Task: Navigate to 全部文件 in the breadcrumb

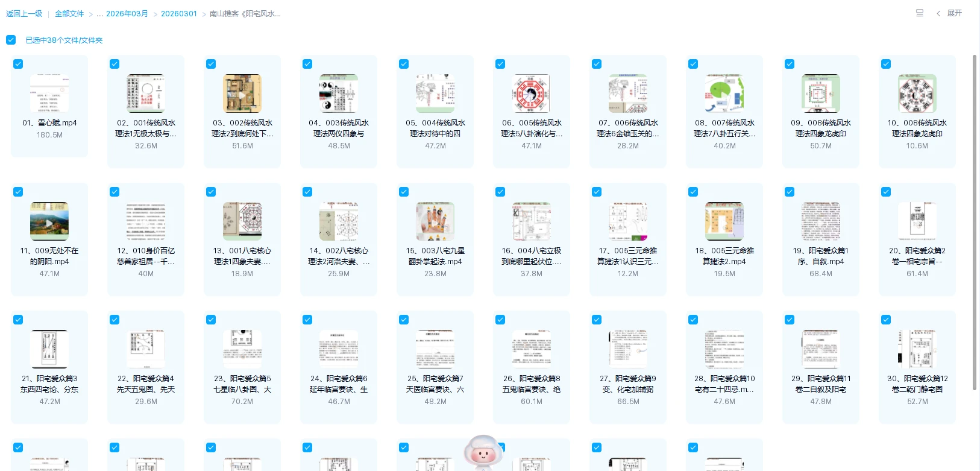Action: (x=69, y=14)
